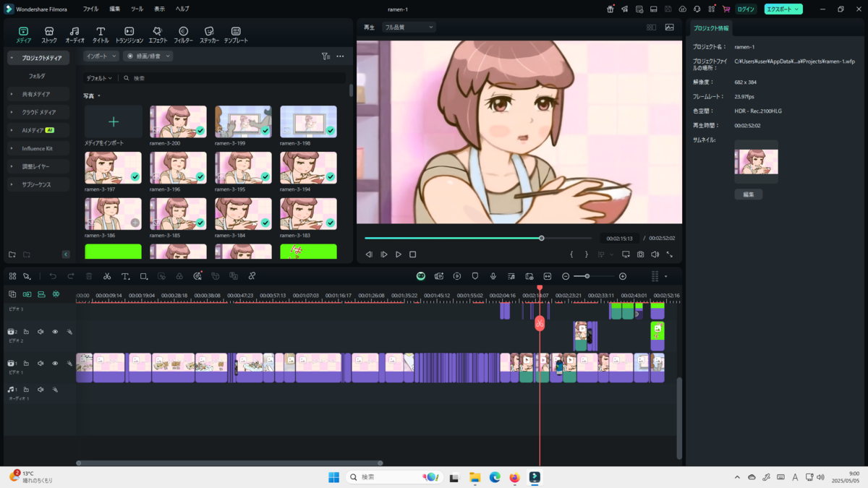Open the テンプレート (Templates) tab

click(x=236, y=35)
